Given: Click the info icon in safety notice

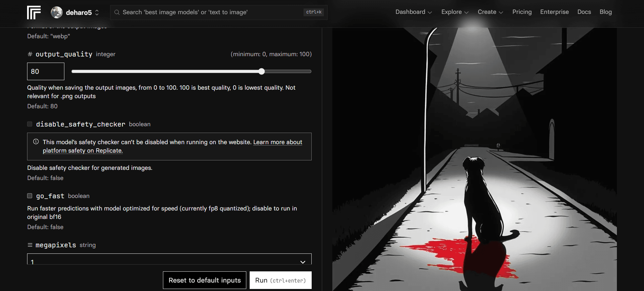Looking at the screenshot, I should pos(36,142).
